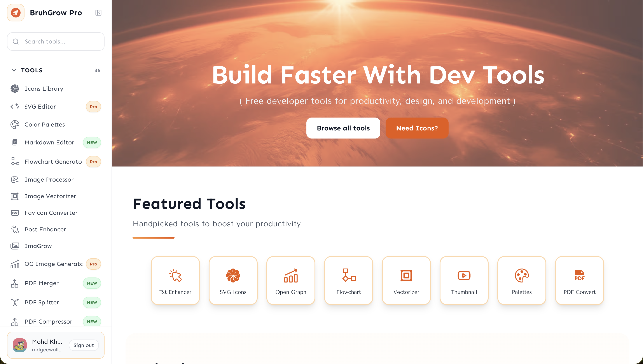
Task: Open the Txt Enhancer featured card
Action: 175,280
